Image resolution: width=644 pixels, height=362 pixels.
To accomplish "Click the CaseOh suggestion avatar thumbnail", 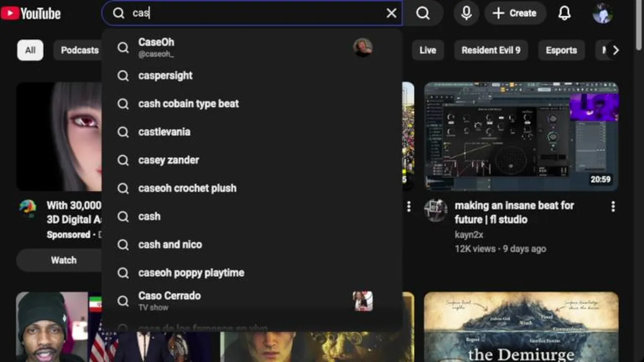I will 363,47.
